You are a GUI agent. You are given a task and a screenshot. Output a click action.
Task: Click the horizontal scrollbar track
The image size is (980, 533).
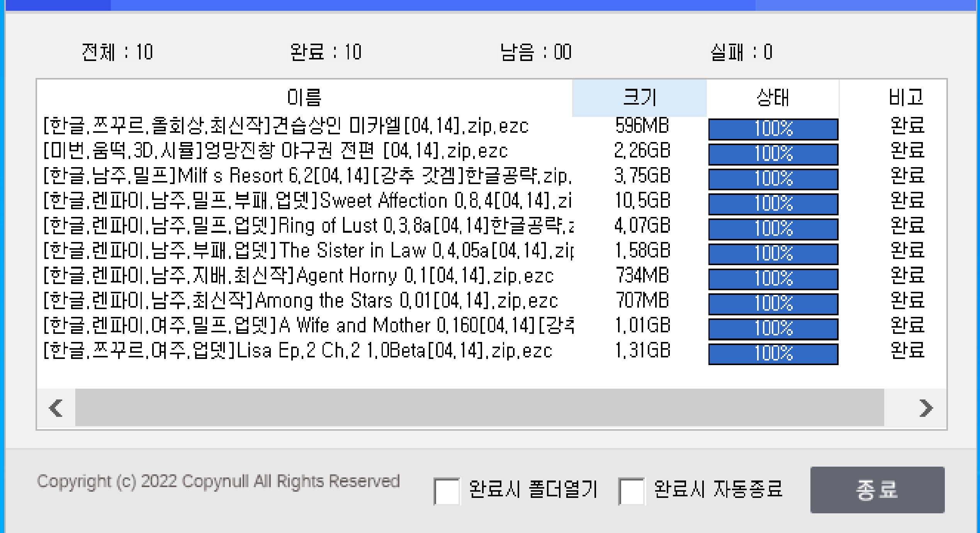coord(479,408)
